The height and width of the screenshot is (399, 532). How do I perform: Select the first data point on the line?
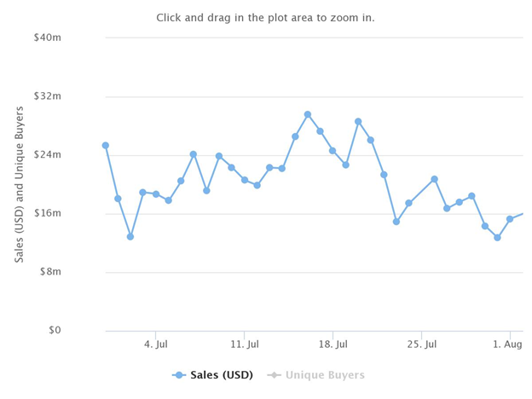[x=106, y=146]
